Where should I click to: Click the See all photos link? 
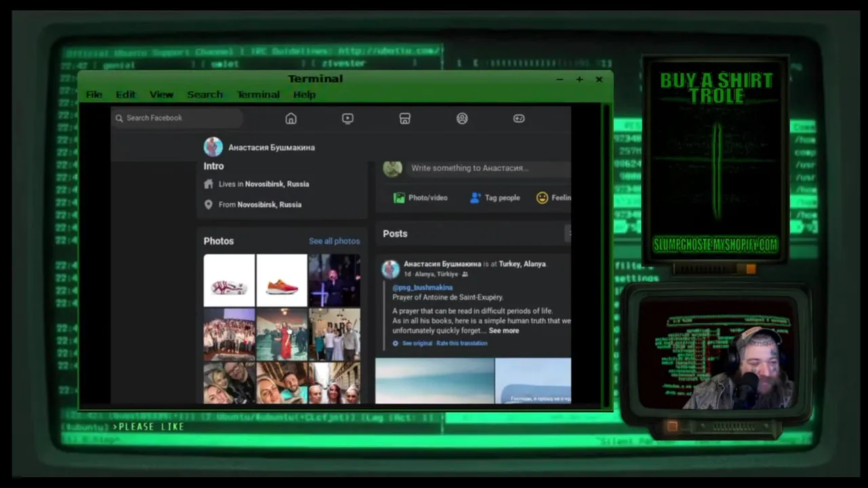(334, 241)
